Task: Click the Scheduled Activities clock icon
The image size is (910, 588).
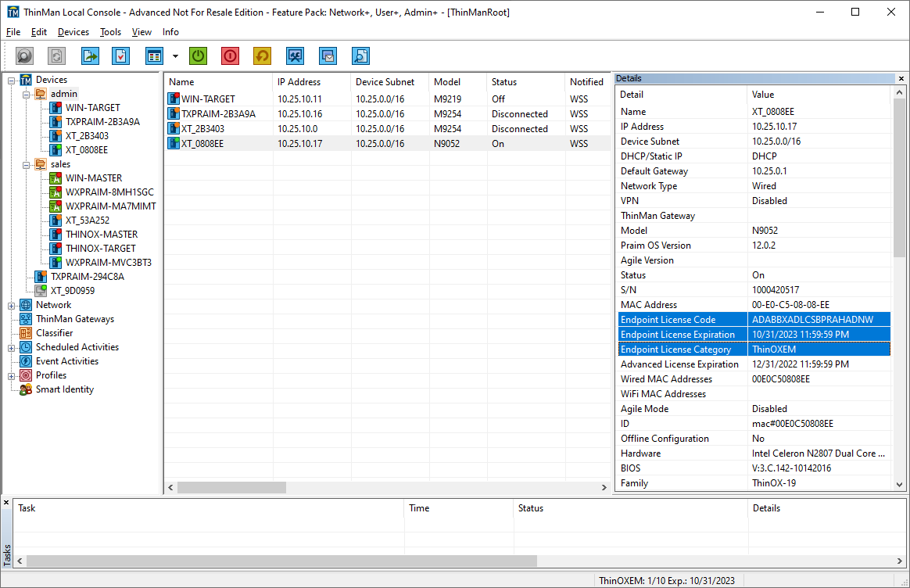Action: tap(26, 347)
